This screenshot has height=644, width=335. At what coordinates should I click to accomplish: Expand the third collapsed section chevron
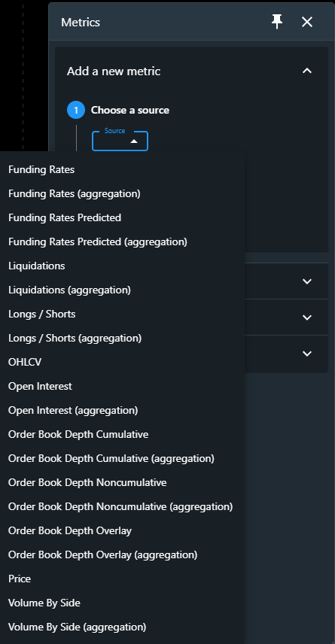tap(307, 354)
